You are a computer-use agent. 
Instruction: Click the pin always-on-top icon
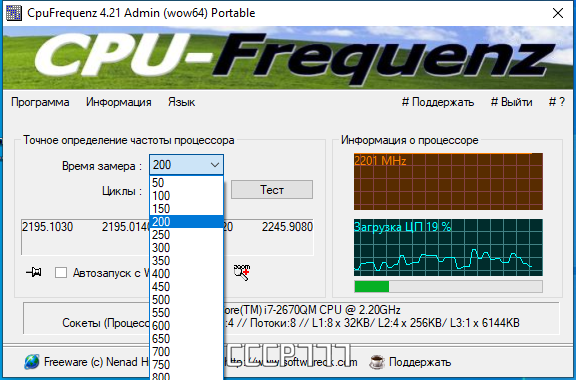click(x=34, y=272)
